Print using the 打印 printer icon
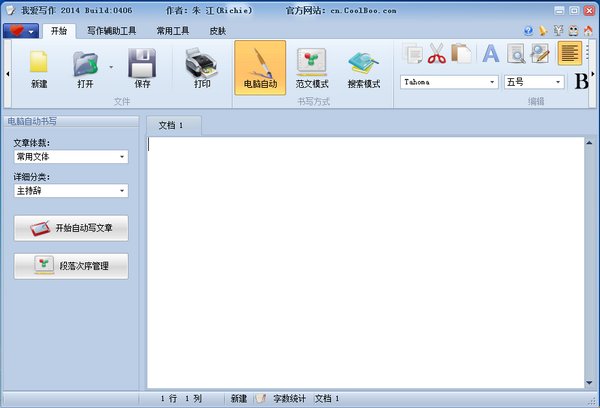The image size is (600, 408). click(202, 68)
